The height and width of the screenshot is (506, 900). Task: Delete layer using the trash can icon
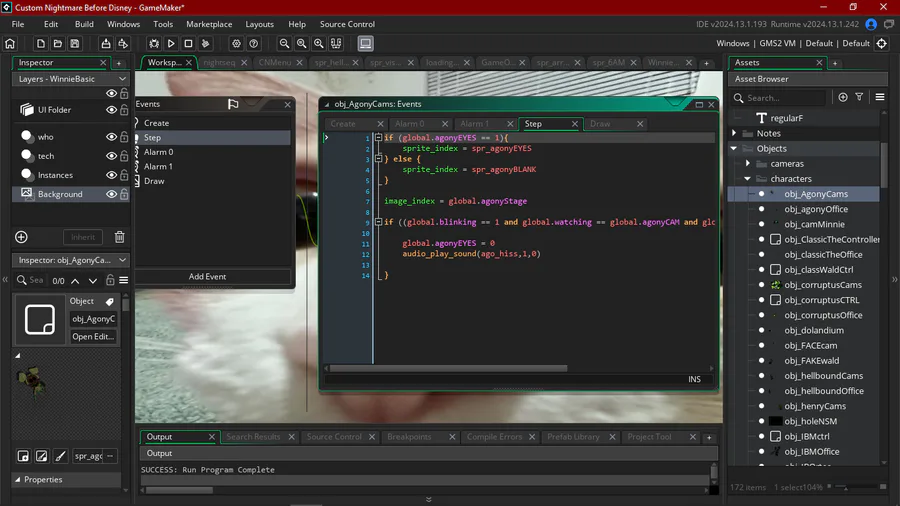(119, 237)
